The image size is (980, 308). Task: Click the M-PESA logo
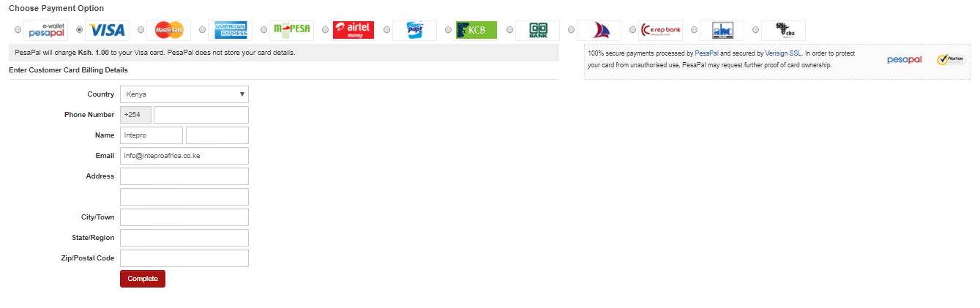pyautogui.click(x=292, y=30)
